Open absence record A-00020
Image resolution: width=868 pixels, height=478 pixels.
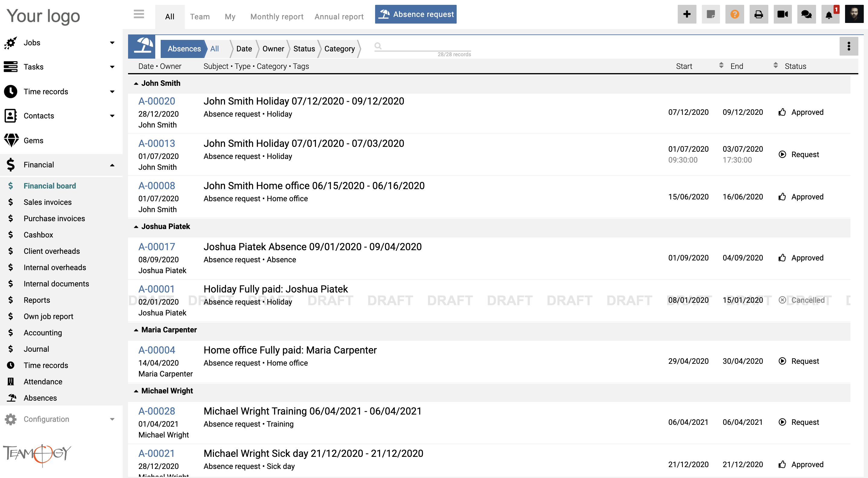pos(156,101)
